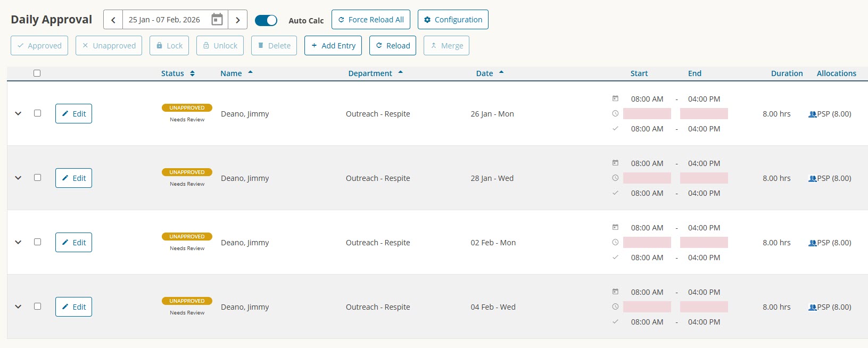The image size is (868, 348).
Task: Edit the 26 Jan - Mon entry
Action: click(x=73, y=114)
